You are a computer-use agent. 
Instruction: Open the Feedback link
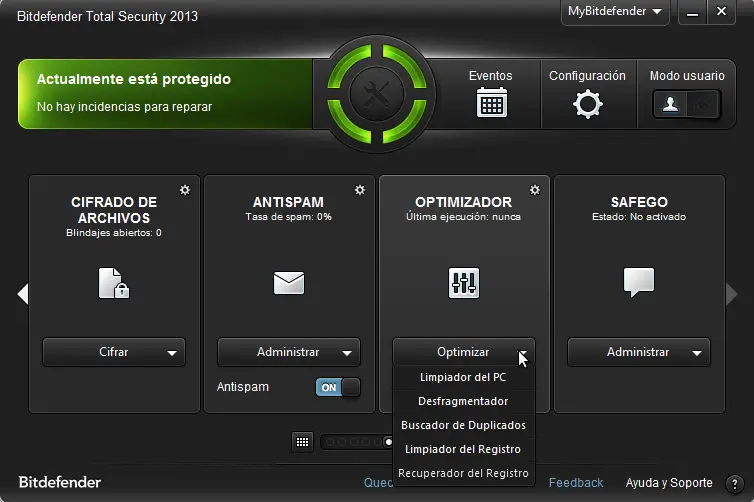click(x=576, y=483)
